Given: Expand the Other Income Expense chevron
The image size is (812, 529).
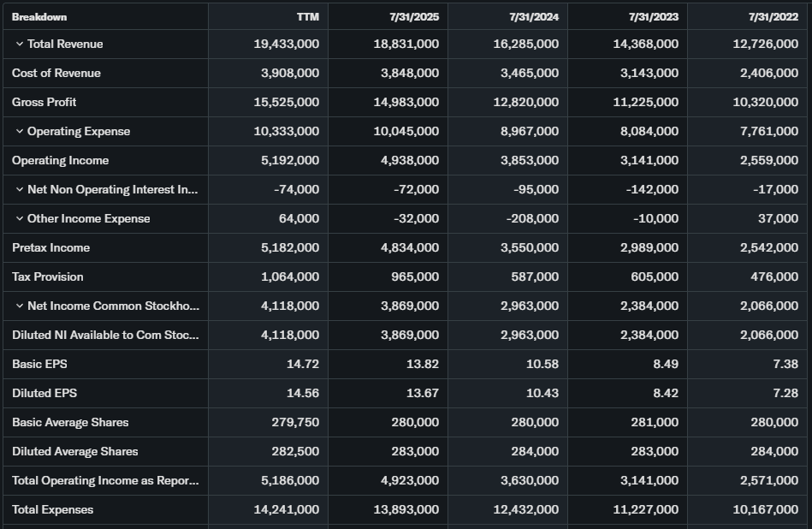Looking at the screenshot, I should click(19, 218).
